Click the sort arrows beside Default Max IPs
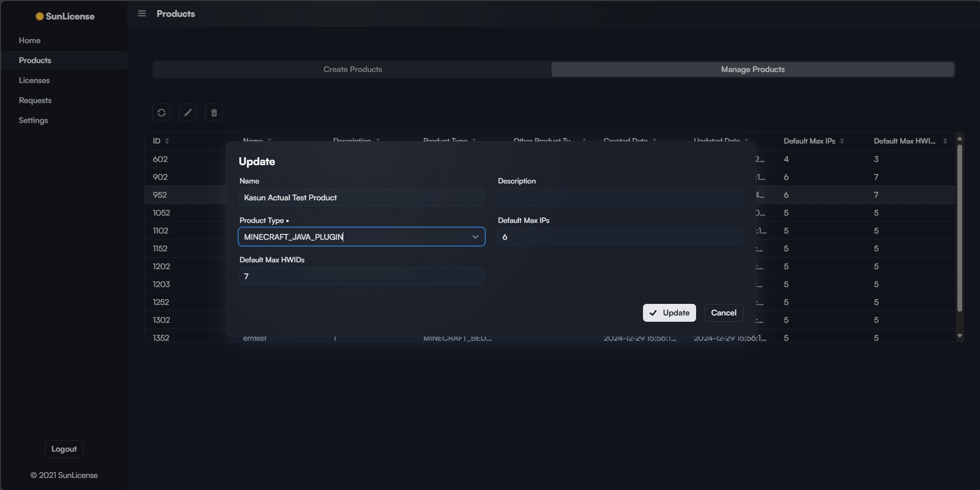 coord(842,141)
